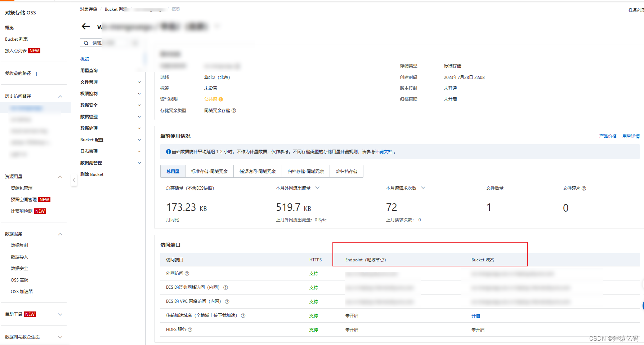Expand 数据处理 menu section

pos(139,128)
